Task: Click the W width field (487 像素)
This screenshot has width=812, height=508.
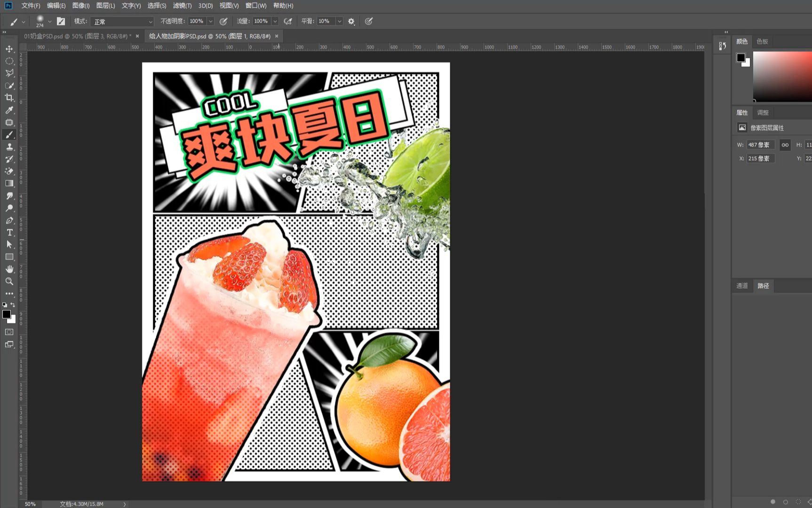Action: pyautogui.click(x=760, y=145)
